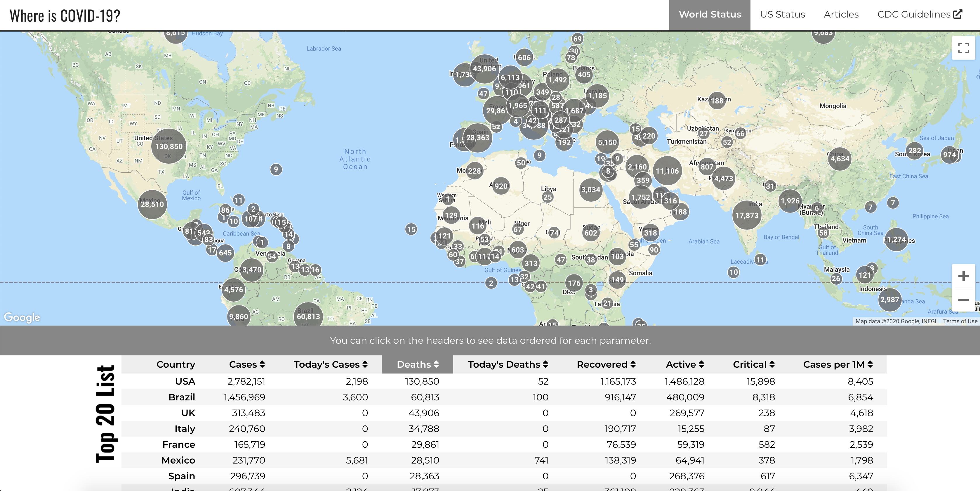Click the Google logo on map
980x491 pixels.
[22, 317]
